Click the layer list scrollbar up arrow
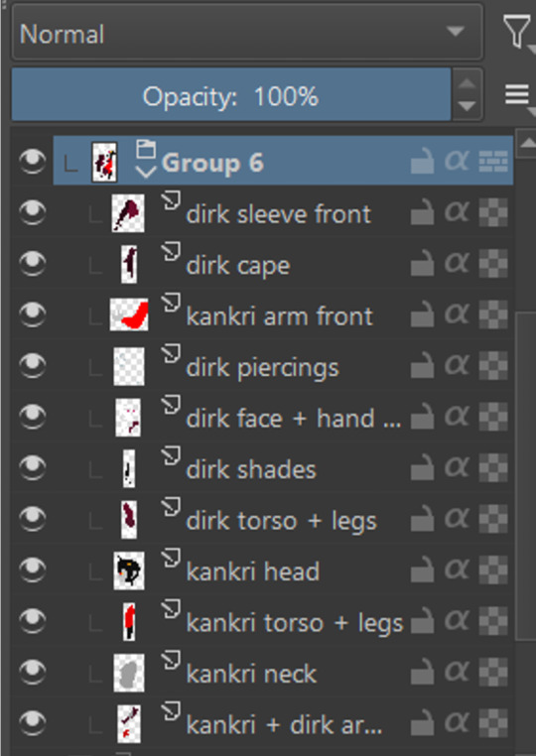 pyautogui.click(x=526, y=143)
